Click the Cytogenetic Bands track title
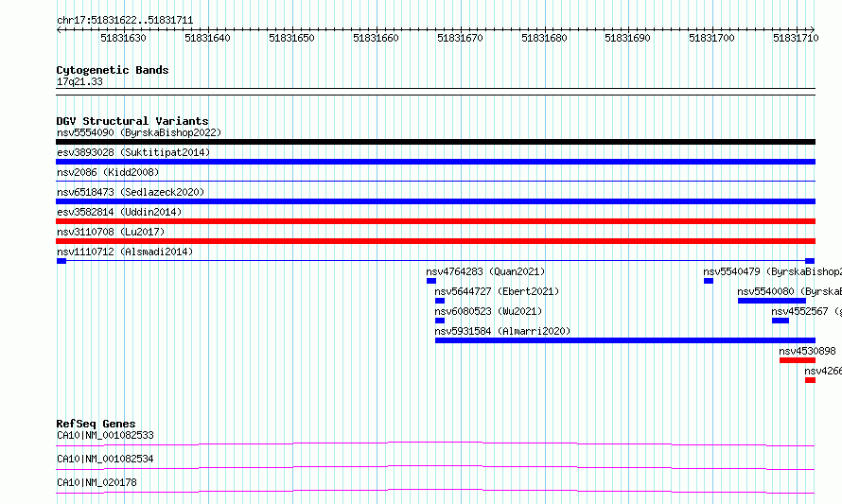This screenshot has height=504, width=842. (113, 70)
